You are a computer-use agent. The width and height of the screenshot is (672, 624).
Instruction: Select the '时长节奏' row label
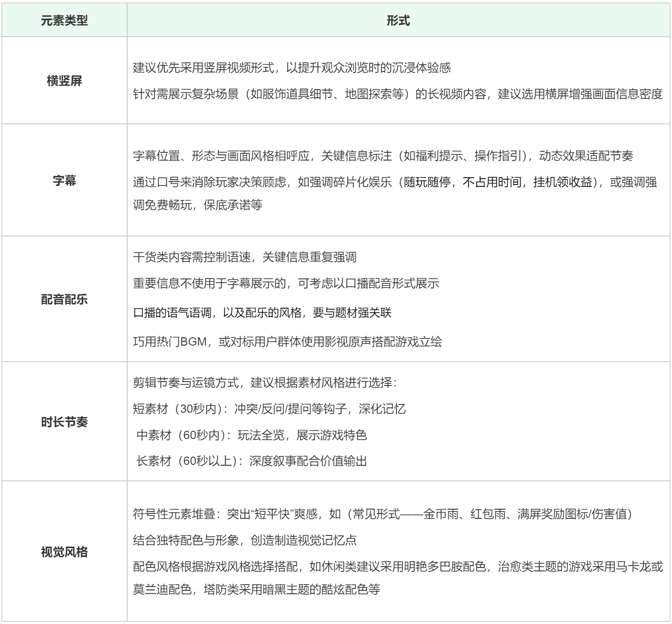coord(64,422)
